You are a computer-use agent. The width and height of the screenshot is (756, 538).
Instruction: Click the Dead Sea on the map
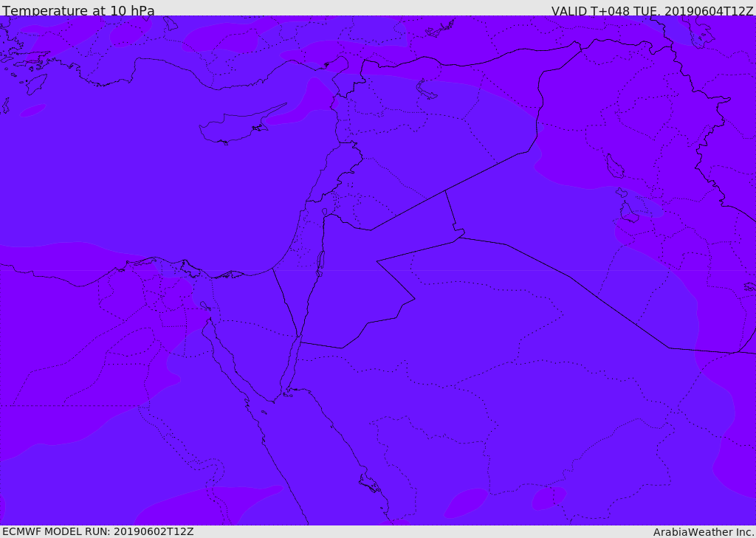320,262
